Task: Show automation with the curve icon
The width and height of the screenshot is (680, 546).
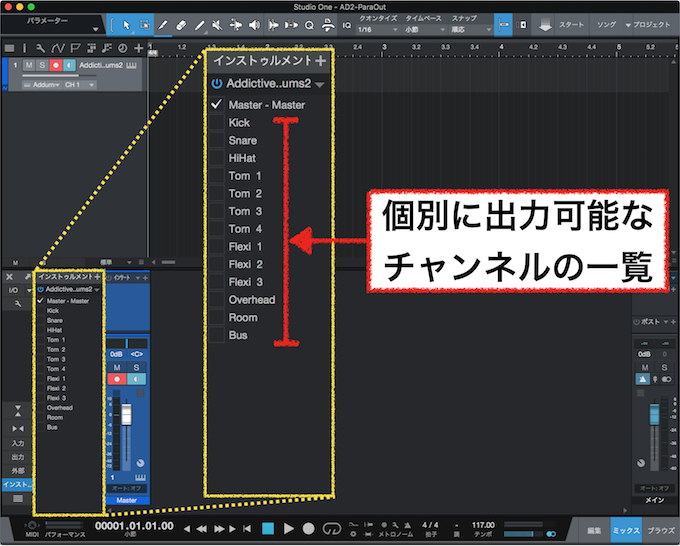Action: tap(57, 48)
